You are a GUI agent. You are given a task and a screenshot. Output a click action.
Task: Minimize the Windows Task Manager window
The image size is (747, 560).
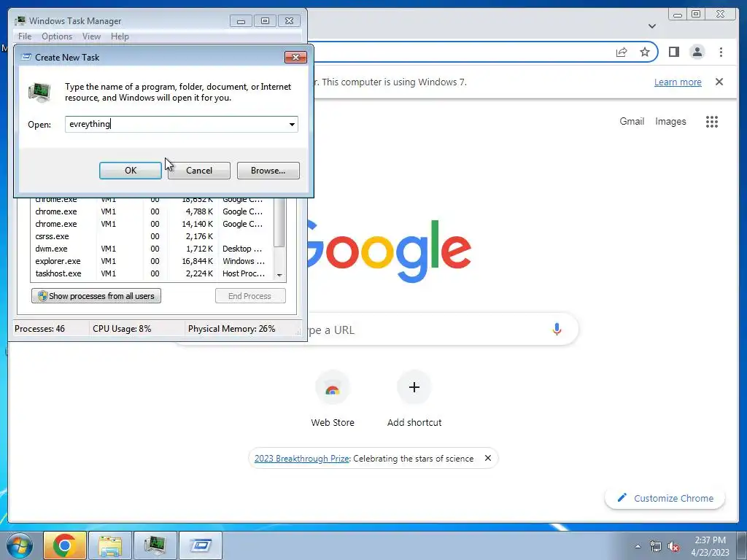click(241, 21)
